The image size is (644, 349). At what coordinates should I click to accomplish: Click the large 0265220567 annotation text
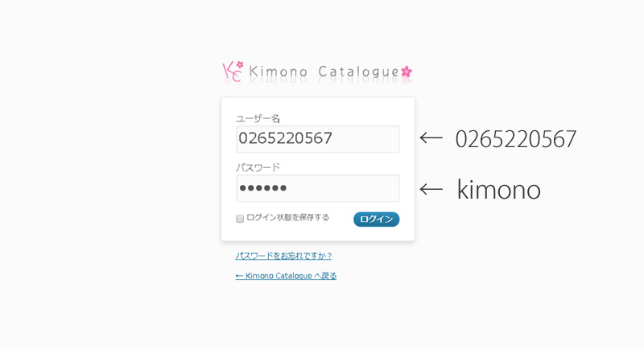515,139
